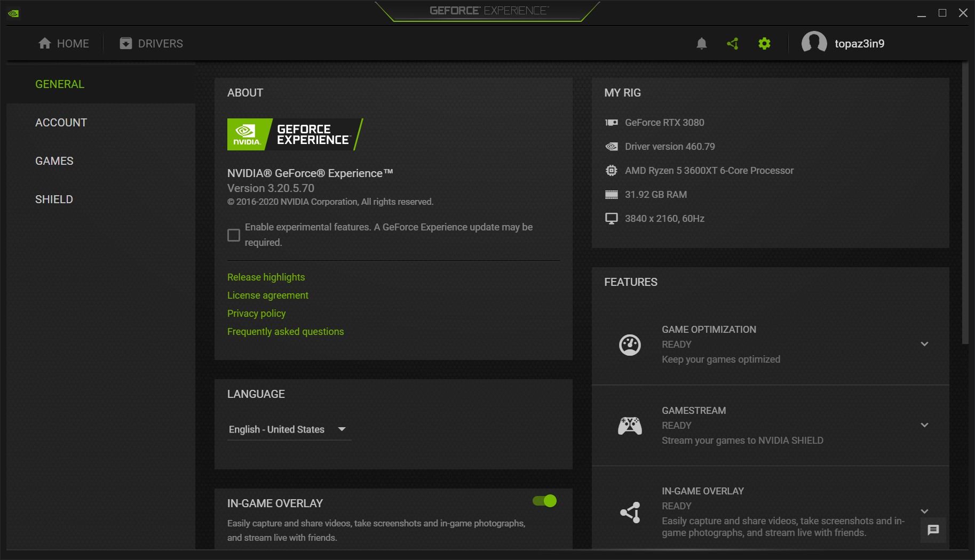The height and width of the screenshot is (560, 975).
Task: Click the Keep your games optimized text
Action: [721, 359]
